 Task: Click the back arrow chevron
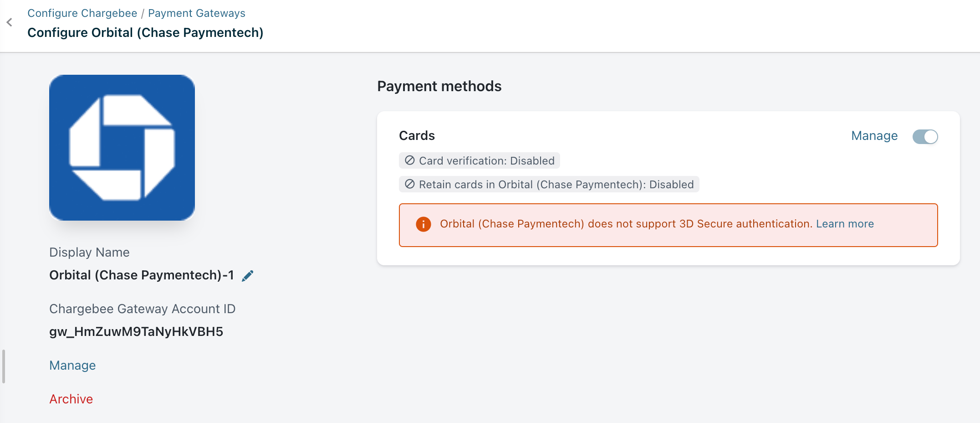pyautogui.click(x=10, y=22)
